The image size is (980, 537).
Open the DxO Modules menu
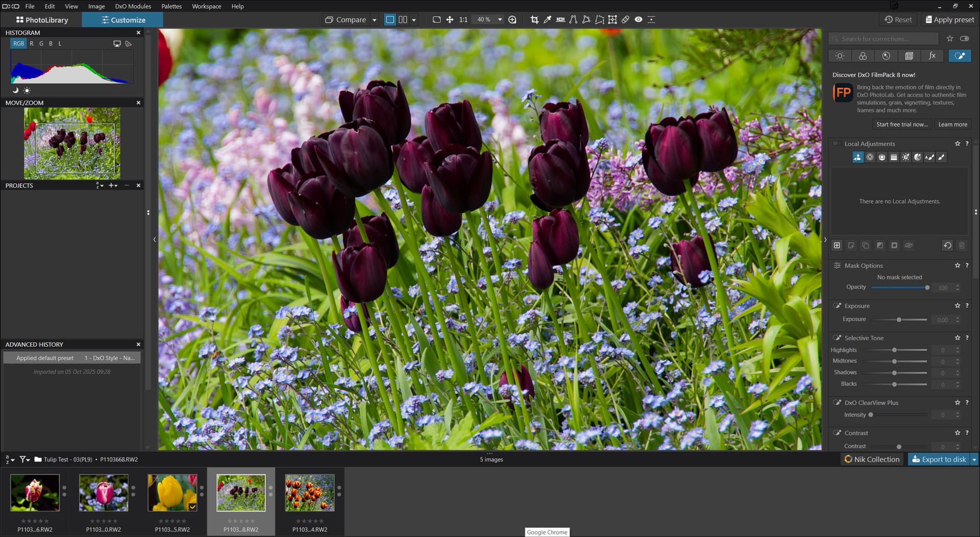(x=133, y=6)
